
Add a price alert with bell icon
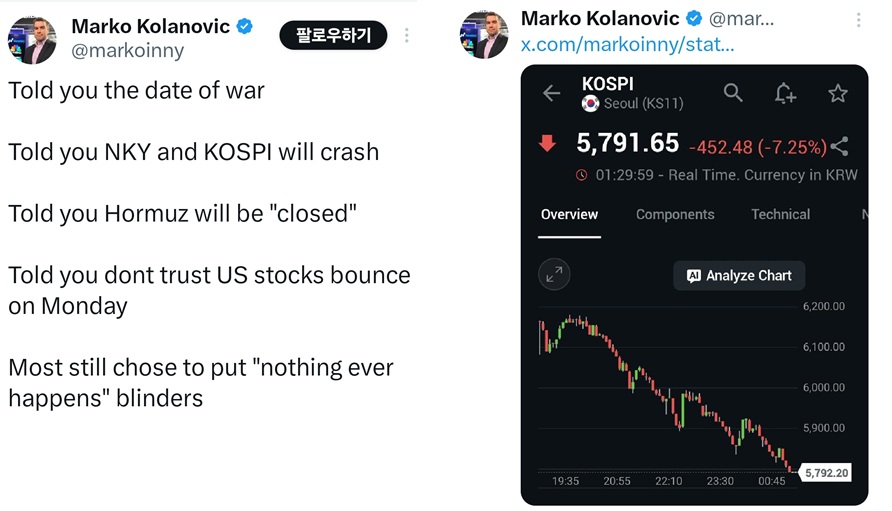tap(785, 93)
